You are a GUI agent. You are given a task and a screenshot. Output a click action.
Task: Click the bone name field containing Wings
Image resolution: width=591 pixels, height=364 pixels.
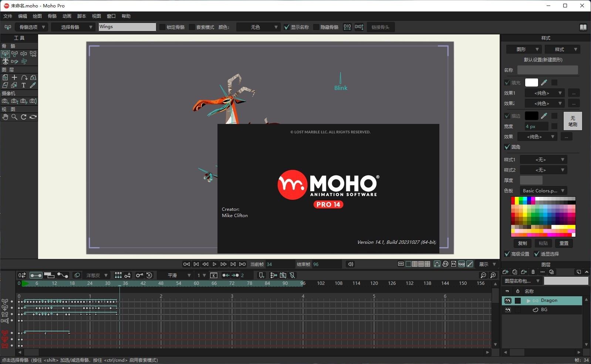(127, 27)
